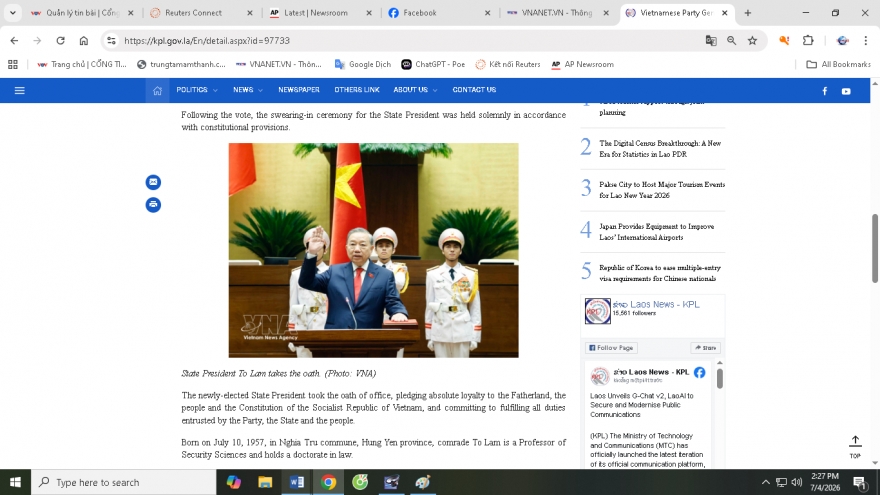The image size is (880, 495).
Task: Click the Google Translate icon in address bar
Action: click(x=711, y=41)
